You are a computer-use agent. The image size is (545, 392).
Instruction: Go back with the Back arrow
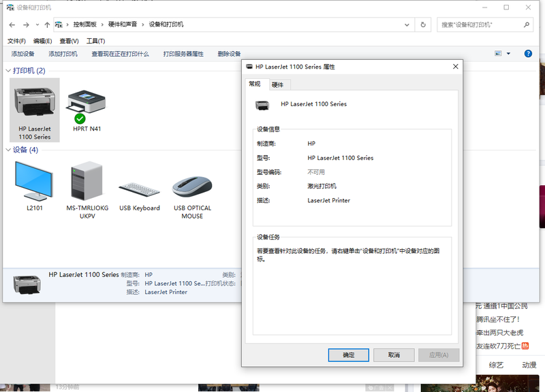(x=12, y=24)
